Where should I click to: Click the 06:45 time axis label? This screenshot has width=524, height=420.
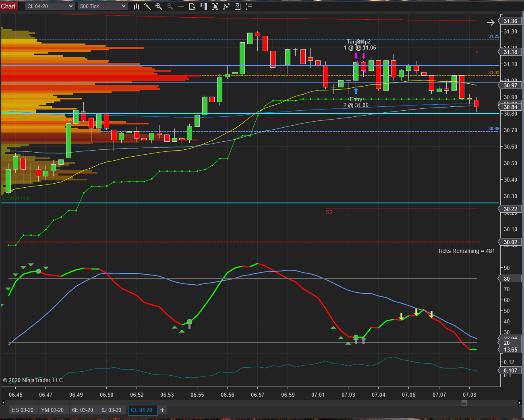point(16,395)
